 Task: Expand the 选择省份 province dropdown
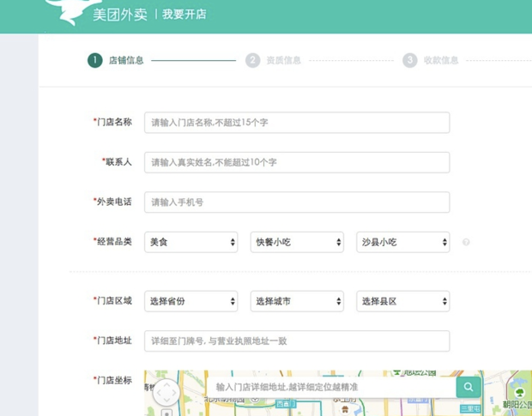[x=191, y=301]
